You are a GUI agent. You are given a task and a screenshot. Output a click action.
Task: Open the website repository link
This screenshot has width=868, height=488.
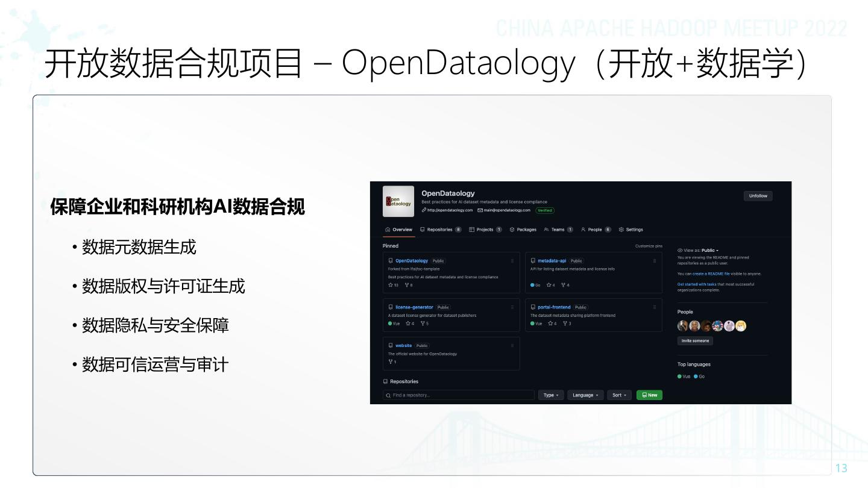(x=404, y=346)
